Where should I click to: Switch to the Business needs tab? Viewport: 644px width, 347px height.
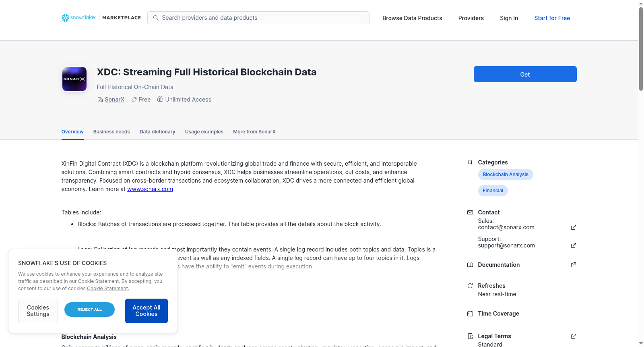(x=111, y=132)
